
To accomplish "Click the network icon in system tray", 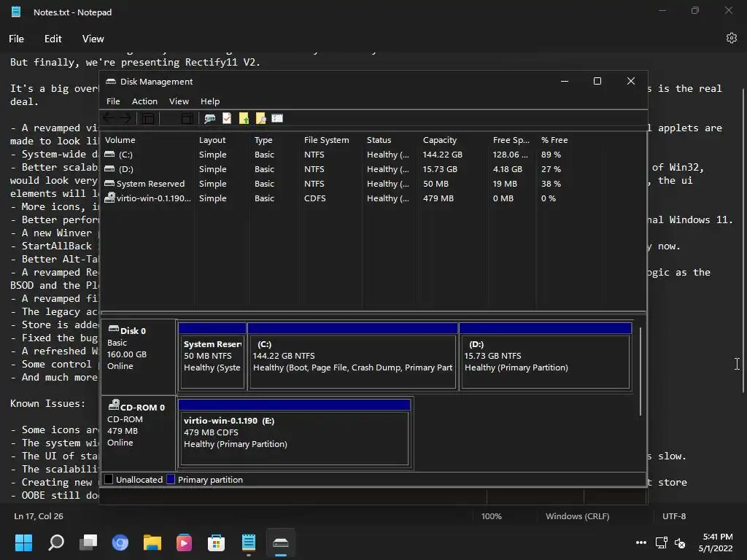I will click(x=661, y=542).
